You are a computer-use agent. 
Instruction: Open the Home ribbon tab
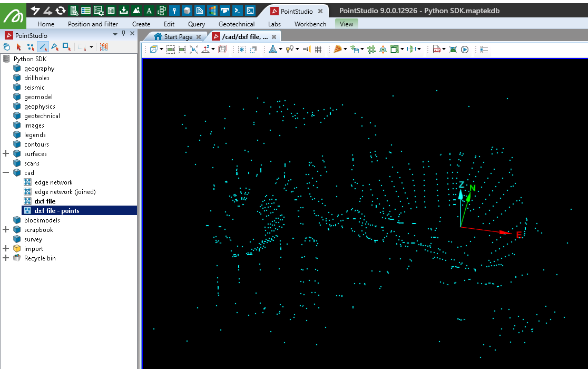coord(46,24)
